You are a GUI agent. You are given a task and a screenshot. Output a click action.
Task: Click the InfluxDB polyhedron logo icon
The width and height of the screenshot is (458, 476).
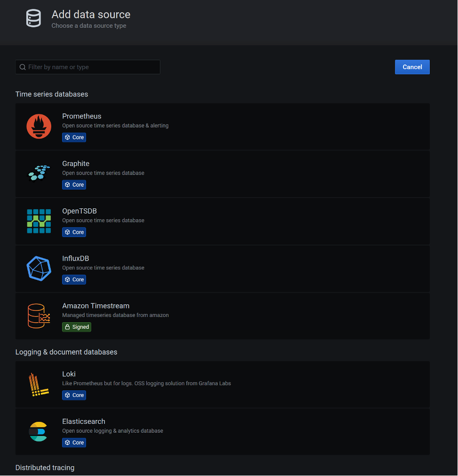tap(39, 269)
